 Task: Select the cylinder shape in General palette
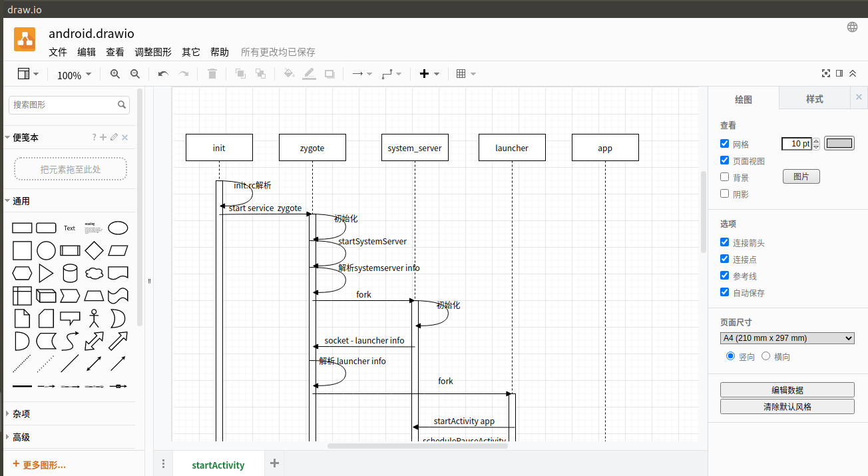pyautogui.click(x=70, y=274)
